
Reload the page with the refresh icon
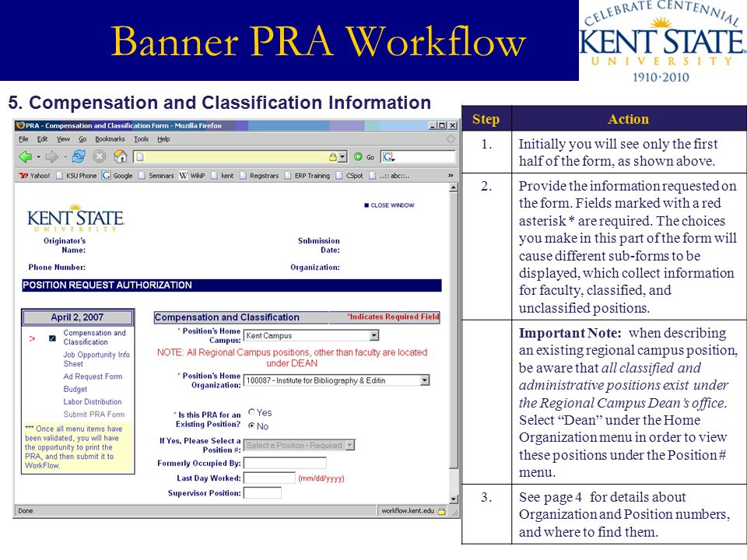pyautogui.click(x=79, y=156)
